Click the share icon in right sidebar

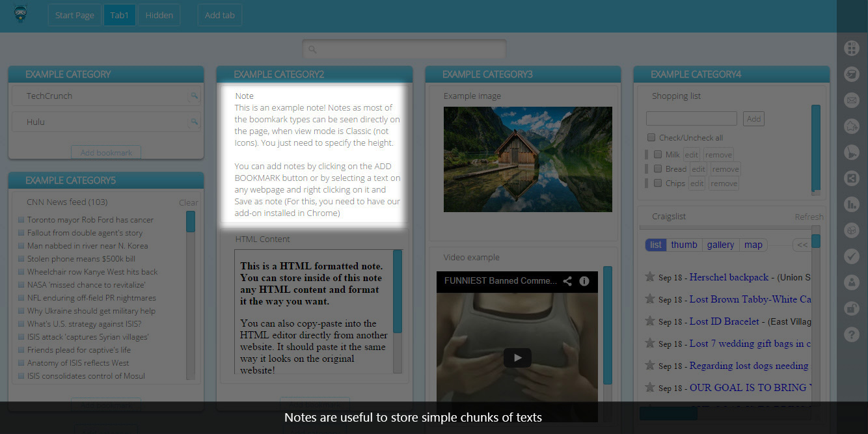click(x=851, y=178)
